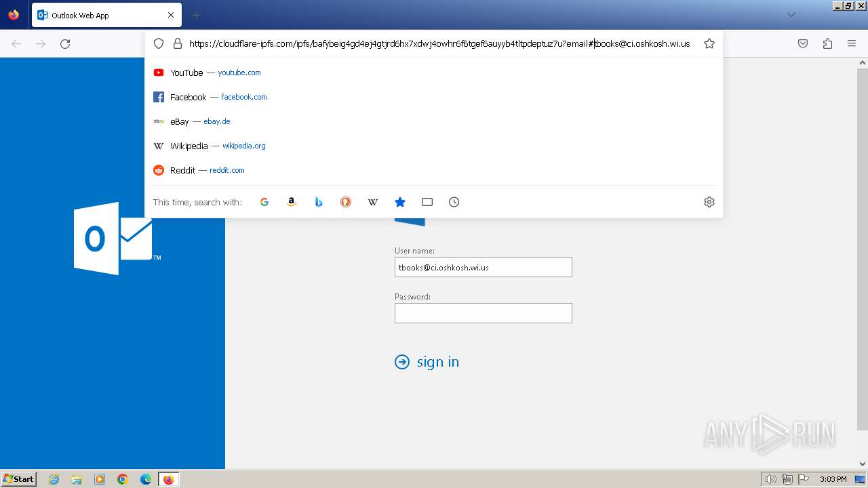Open a new tab with plus button
868x488 pixels.
[x=196, y=15]
